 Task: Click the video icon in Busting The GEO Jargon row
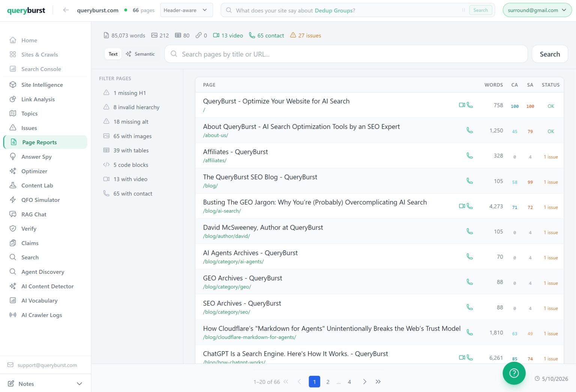click(462, 206)
